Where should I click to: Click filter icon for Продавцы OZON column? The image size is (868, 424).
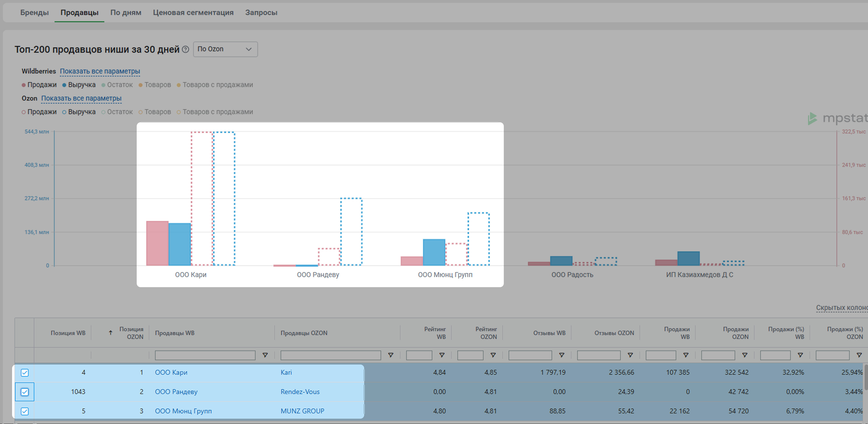391,355
